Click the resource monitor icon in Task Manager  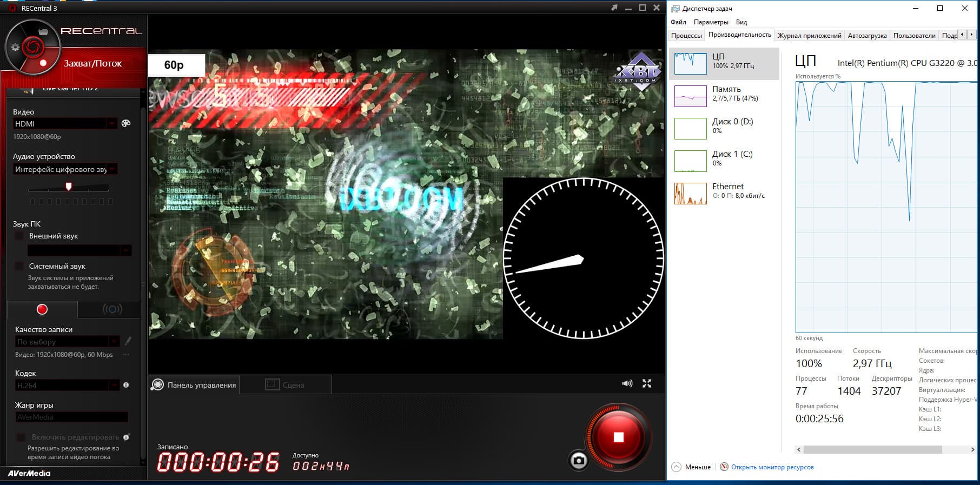[x=724, y=467]
